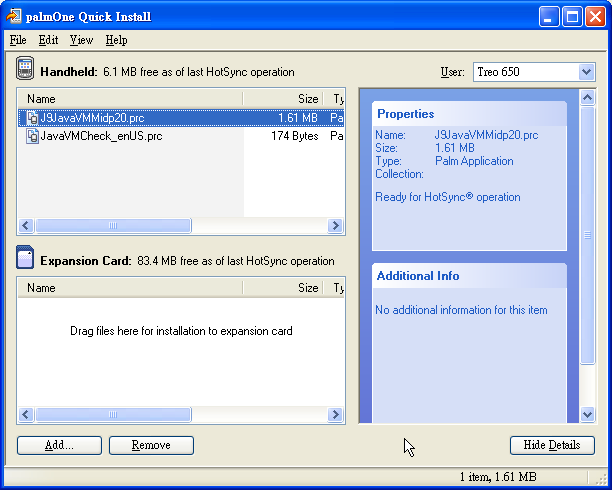Click 'Drag files here for installation' area text
The height and width of the screenshot is (490, 612).
pyautogui.click(x=181, y=331)
